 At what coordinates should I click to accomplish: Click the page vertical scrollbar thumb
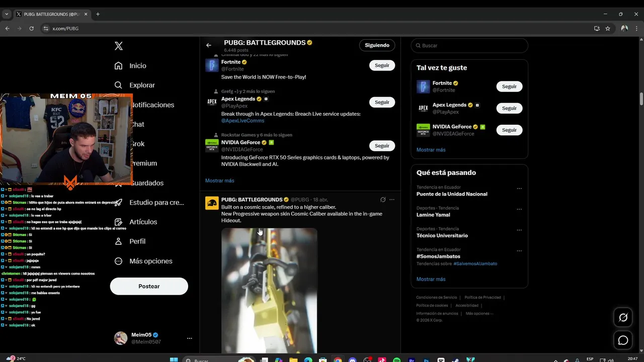[641, 99]
